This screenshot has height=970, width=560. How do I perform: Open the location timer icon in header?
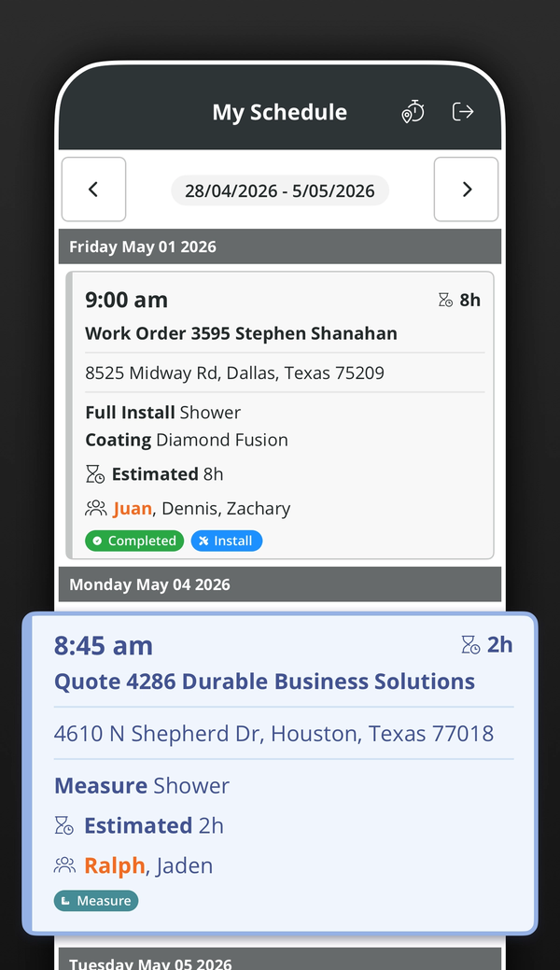click(x=413, y=112)
